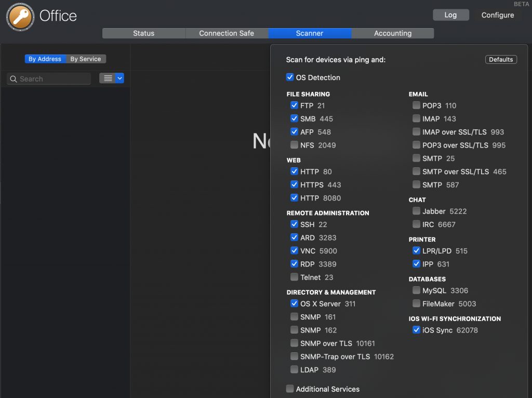Screen dimensions: 532x398
Task: Toggle HTTP 8080 checkbox
Action: [294, 198]
